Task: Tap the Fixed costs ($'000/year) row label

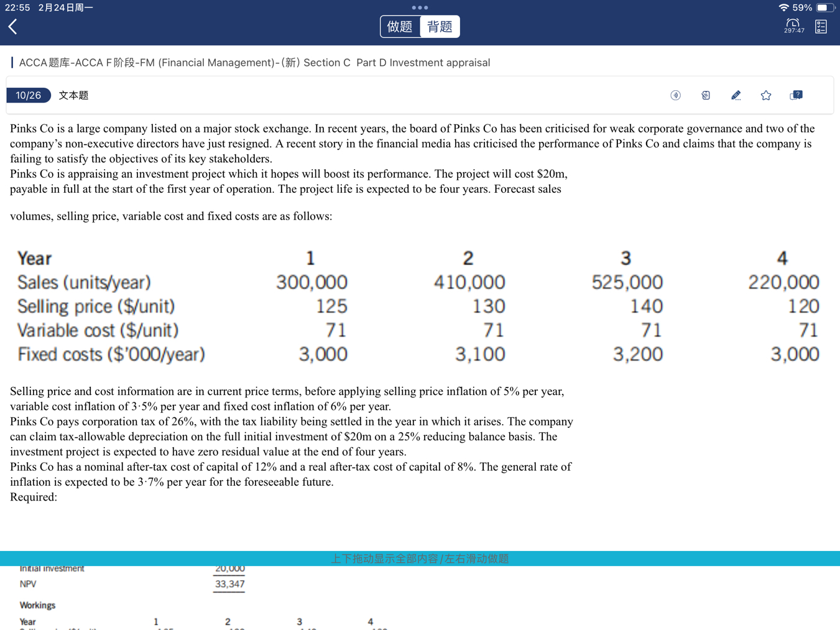Action: click(x=111, y=354)
